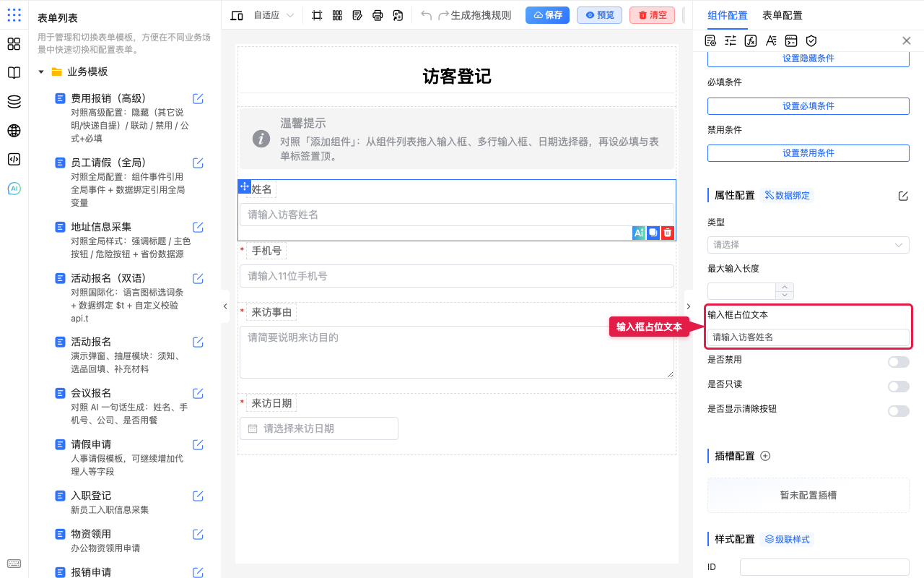Switch to the 表单配置 tab
The width and height of the screenshot is (924, 578).
coord(783,15)
